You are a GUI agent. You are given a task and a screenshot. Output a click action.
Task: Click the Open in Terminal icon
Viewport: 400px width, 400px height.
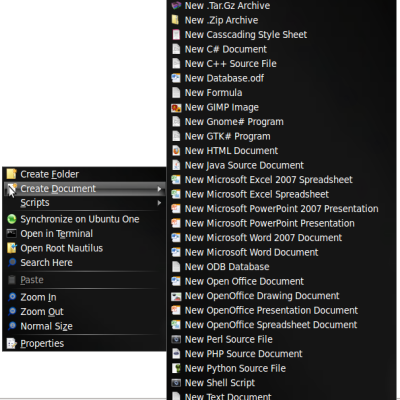[11, 233]
